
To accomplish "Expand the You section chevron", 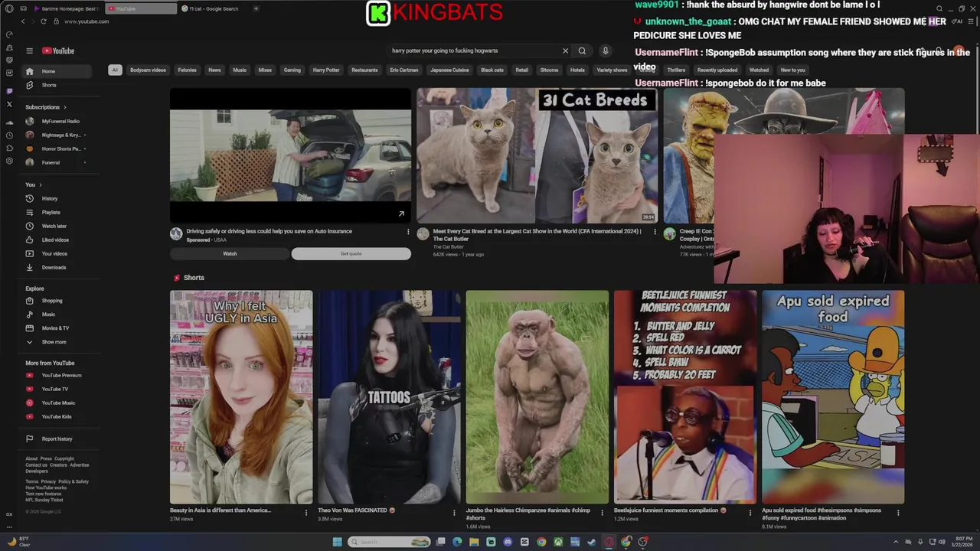I will (40, 184).
